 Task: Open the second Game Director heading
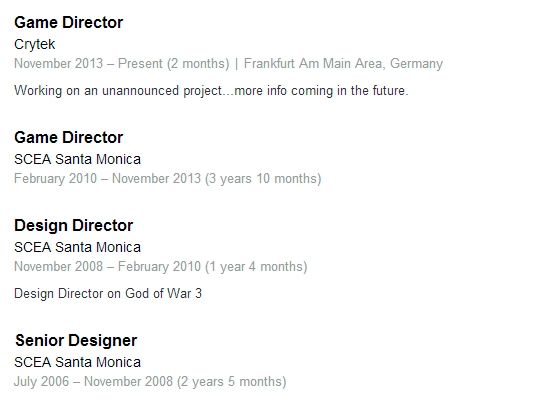pyautogui.click(x=69, y=138)
